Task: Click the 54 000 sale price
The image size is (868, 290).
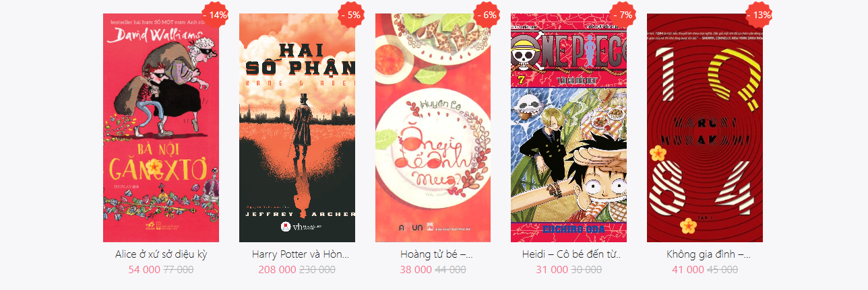Action: click(144, 269)
